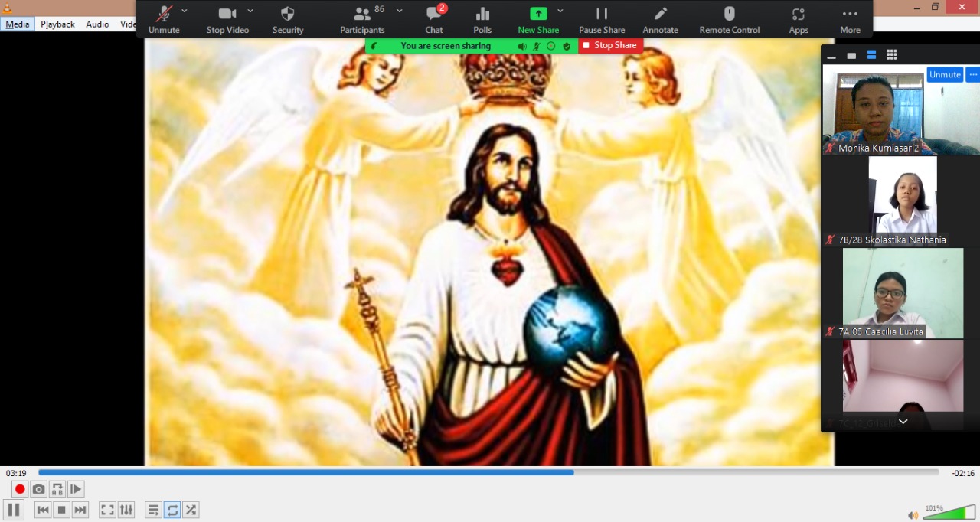
Task: Switch video panel to stacked strip view
Action: (871, 55)
